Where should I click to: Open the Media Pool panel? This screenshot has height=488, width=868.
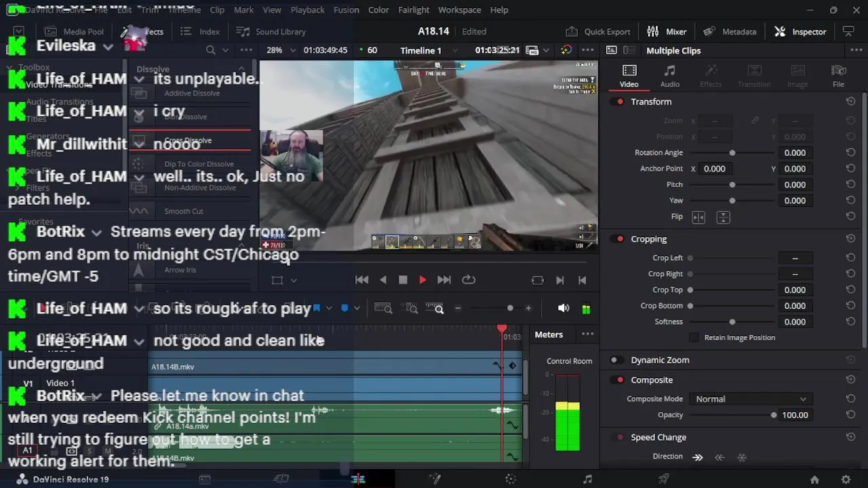(75, 32)
